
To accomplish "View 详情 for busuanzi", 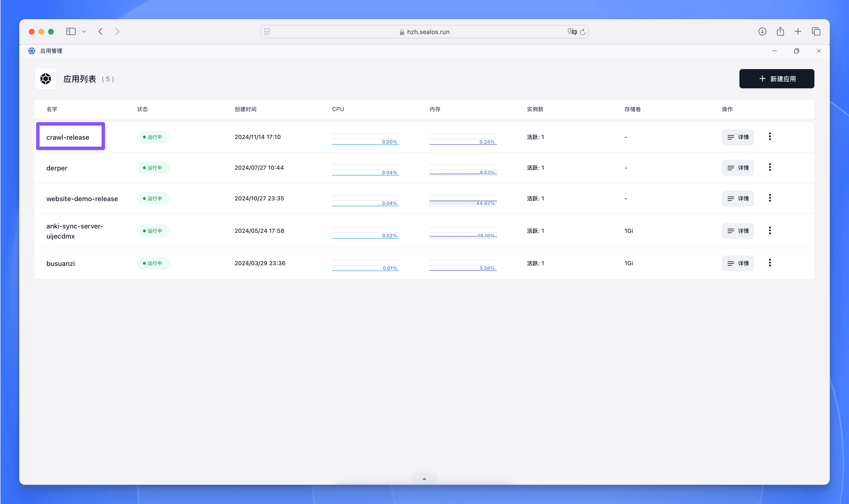I will click(x=738, y=263).
